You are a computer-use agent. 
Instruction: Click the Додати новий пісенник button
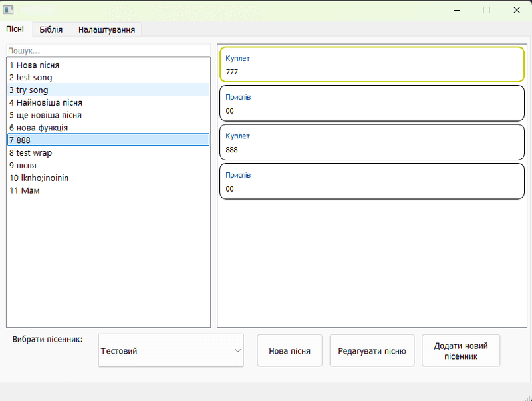click(x=461, y=350)
